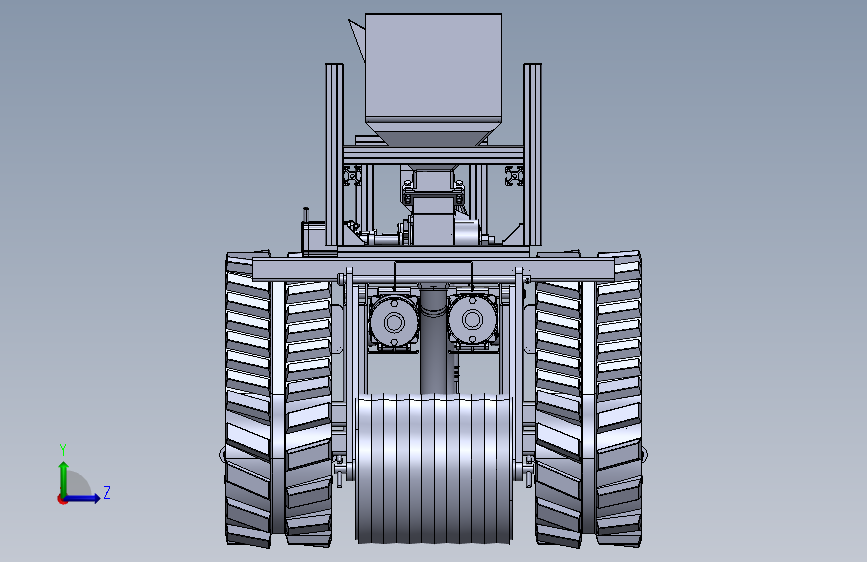The width and height of the screenshot is (867, 562).
Task: Select the central vertical pipe between motors
Action: tap(433, 340)
